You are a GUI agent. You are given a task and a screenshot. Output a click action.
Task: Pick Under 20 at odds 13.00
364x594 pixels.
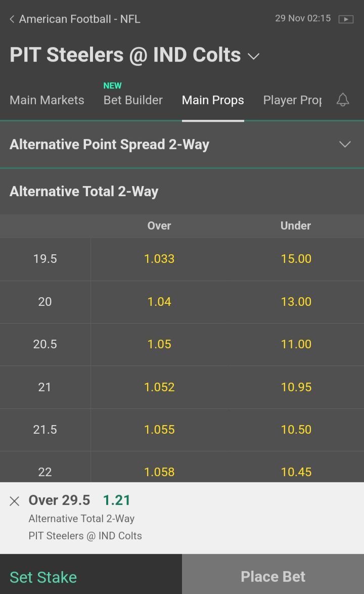coord(296,302)
